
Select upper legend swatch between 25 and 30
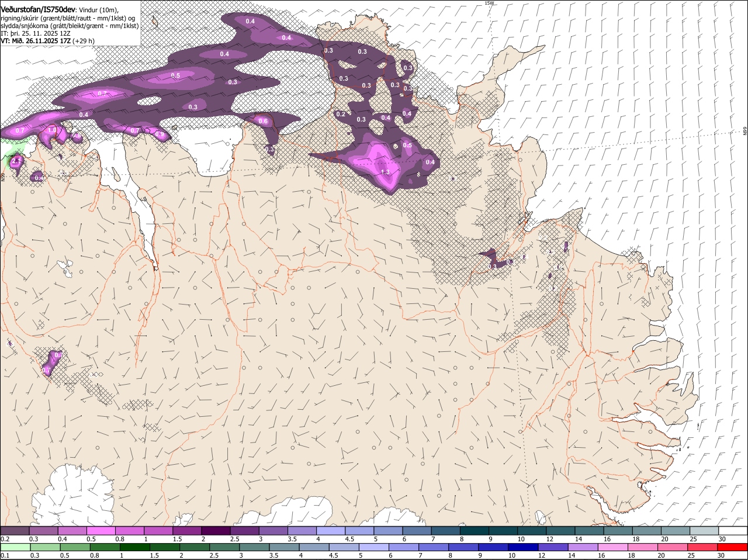[705, 530]
